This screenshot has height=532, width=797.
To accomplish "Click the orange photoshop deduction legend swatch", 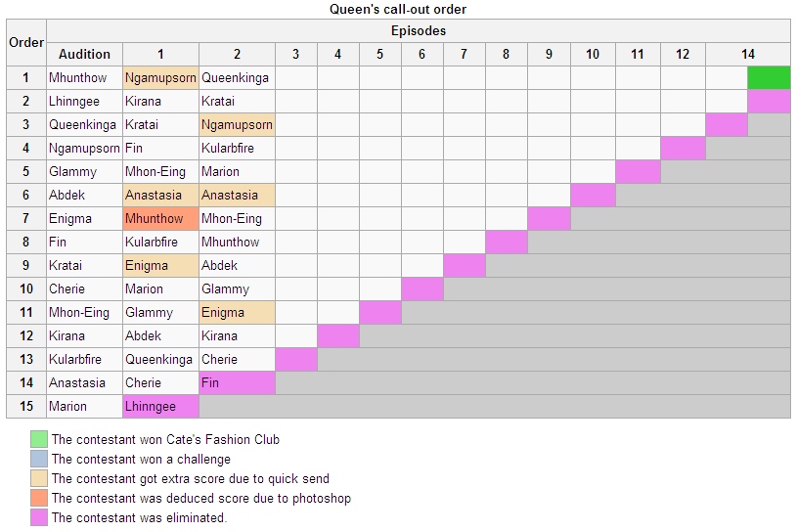I will [39, 498].
